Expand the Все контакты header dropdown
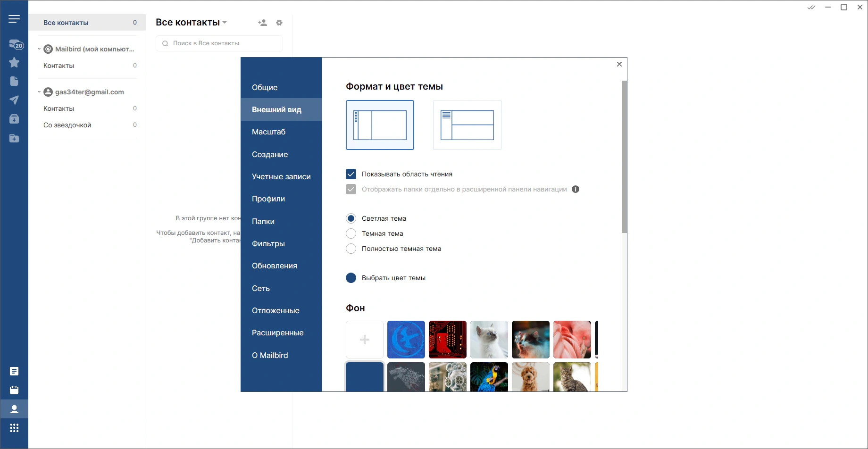 [x=225, y=23]
